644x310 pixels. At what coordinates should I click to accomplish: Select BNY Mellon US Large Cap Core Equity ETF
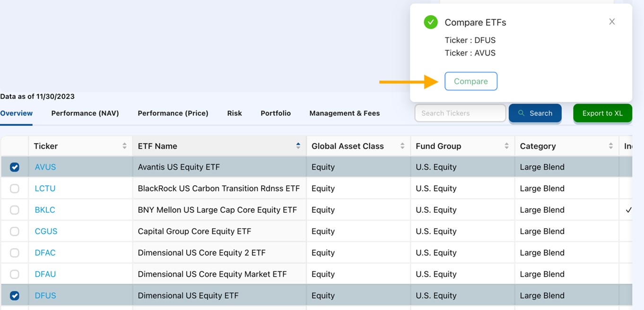(x=219, y=210)
